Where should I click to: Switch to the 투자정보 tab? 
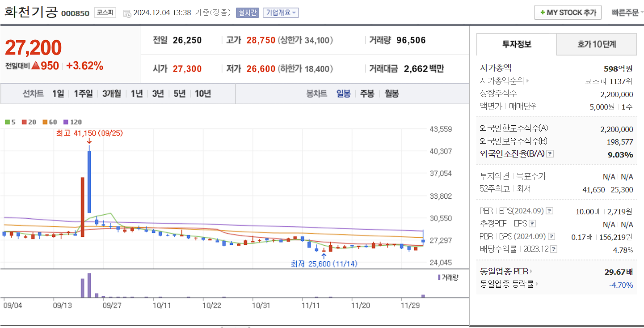pyautogui.click(x=517, y=44)
